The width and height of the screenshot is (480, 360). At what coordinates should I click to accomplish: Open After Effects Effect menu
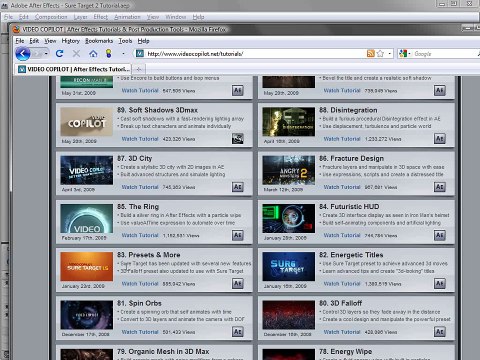tap(100, 17)
